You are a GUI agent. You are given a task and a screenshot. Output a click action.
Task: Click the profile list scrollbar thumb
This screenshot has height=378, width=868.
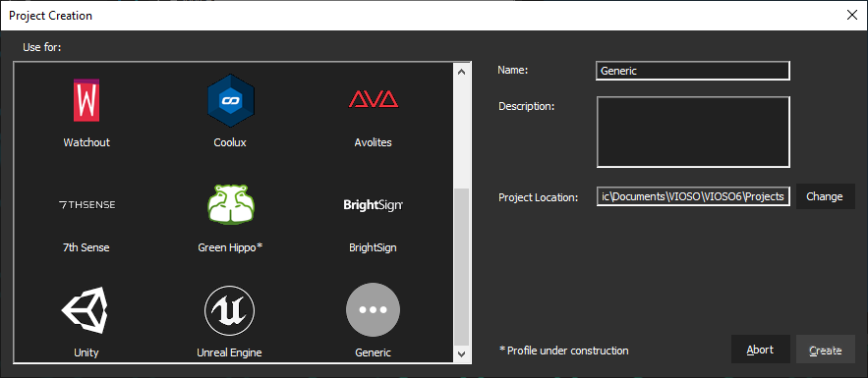coord(462,266)
